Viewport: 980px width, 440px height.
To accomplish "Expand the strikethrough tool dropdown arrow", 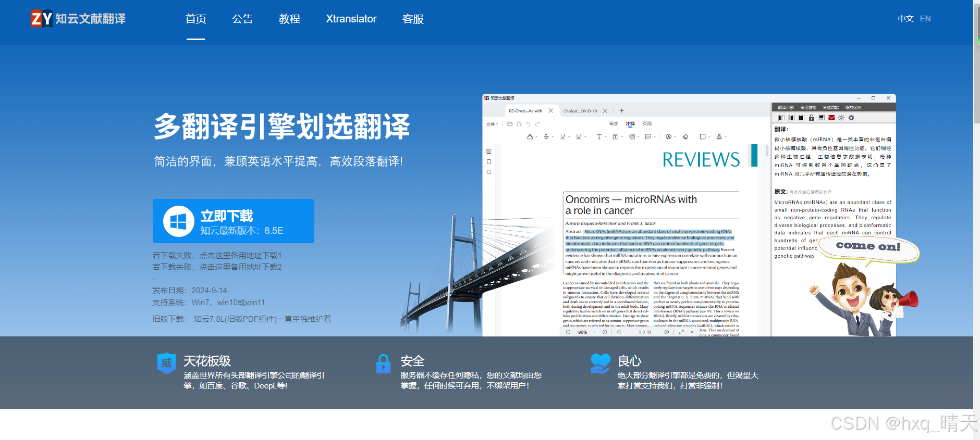I will point(553,137).
